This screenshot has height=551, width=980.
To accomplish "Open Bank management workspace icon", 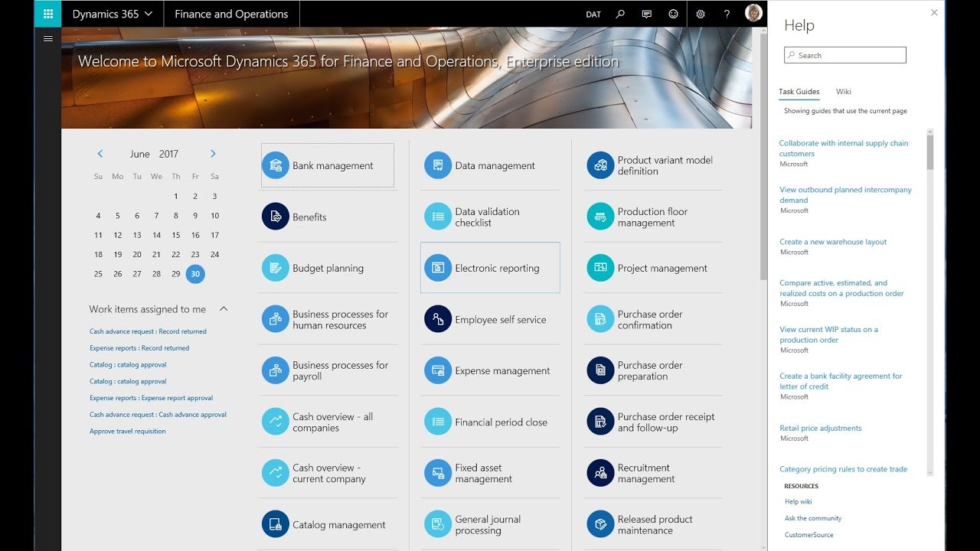I will pyautogui.click(x=276, y=165).
